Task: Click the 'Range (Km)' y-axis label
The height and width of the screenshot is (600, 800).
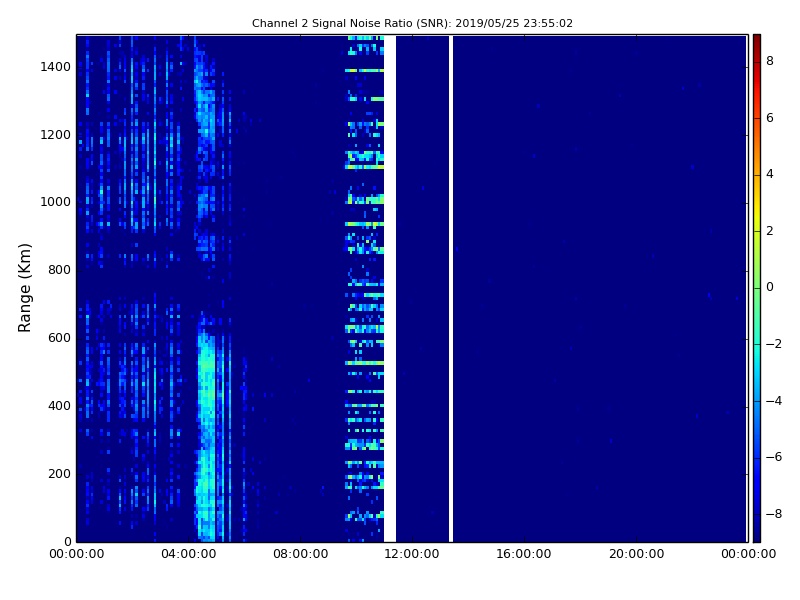Action: tap(24, 288)
